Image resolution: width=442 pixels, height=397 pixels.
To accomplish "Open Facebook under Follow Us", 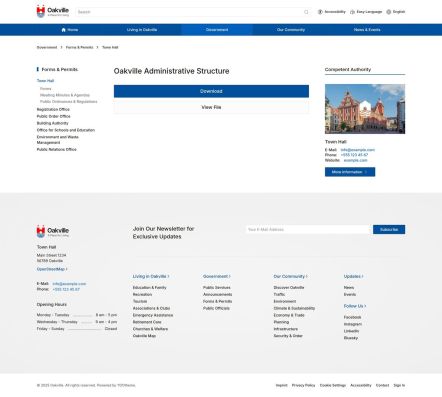I will (x=352, y=317).
